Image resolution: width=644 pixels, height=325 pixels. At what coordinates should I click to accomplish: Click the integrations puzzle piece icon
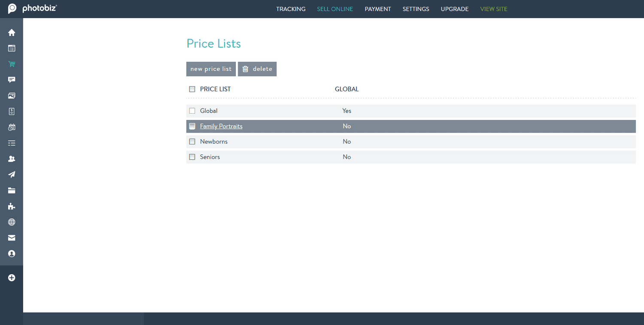12,206
